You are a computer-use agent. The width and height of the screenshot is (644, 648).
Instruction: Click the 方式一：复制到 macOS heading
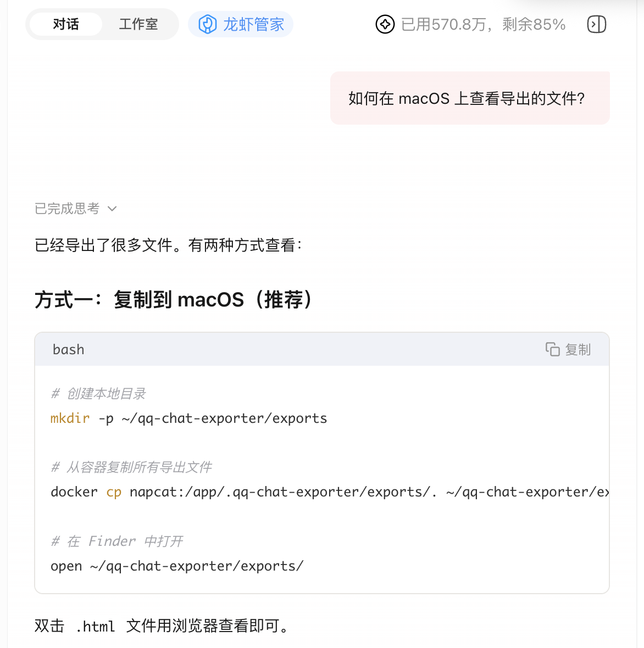[x=174, y=300]
